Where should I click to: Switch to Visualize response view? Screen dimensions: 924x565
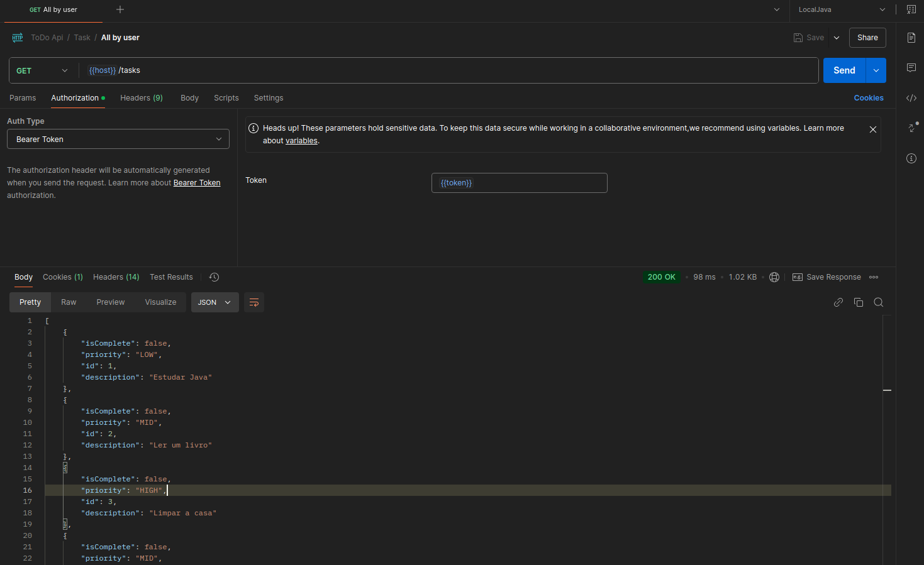(160, 302)
